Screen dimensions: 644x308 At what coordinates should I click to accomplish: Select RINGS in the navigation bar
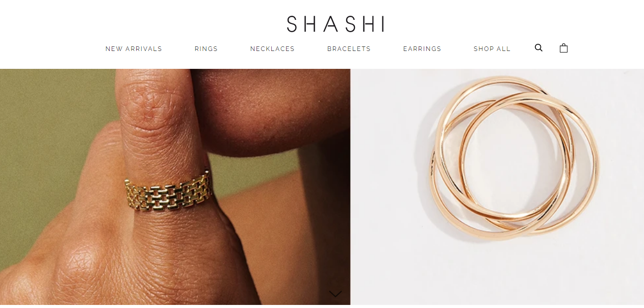[206, 49]
